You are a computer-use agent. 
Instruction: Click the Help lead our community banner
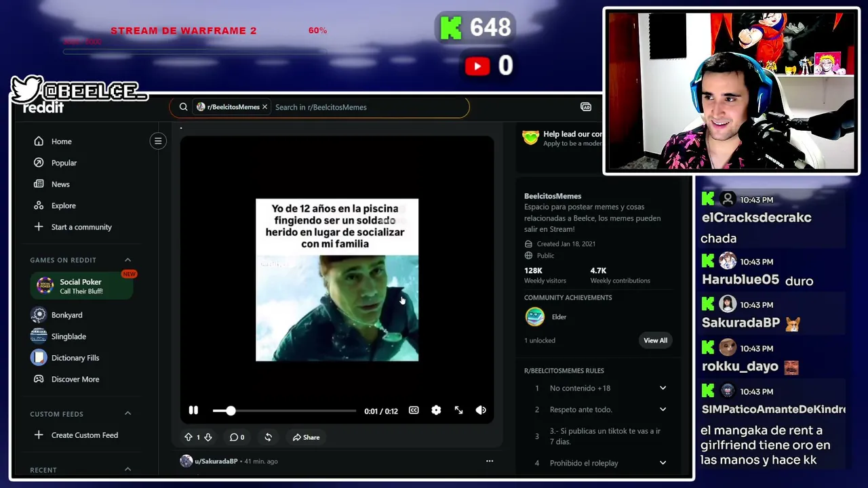point(561,138)
